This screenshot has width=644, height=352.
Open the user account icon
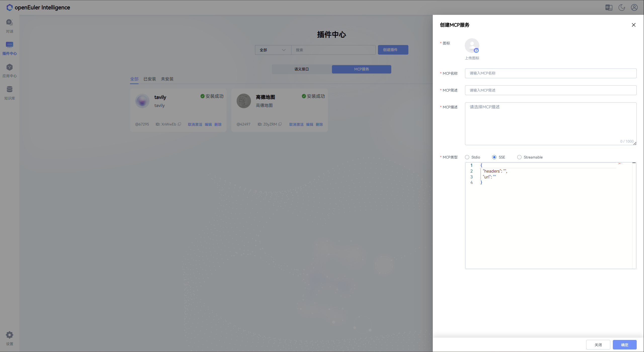(x=634, y=8)
